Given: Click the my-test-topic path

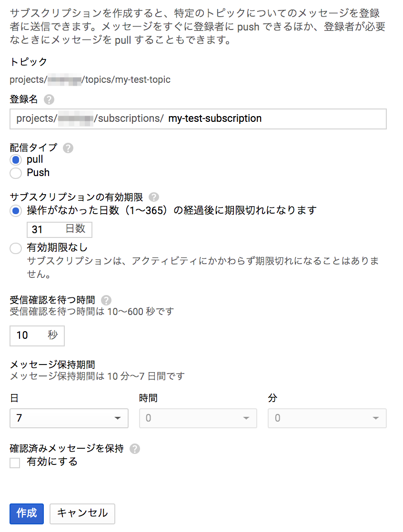Looking at the screenshot, I should (x=90, y=80).
